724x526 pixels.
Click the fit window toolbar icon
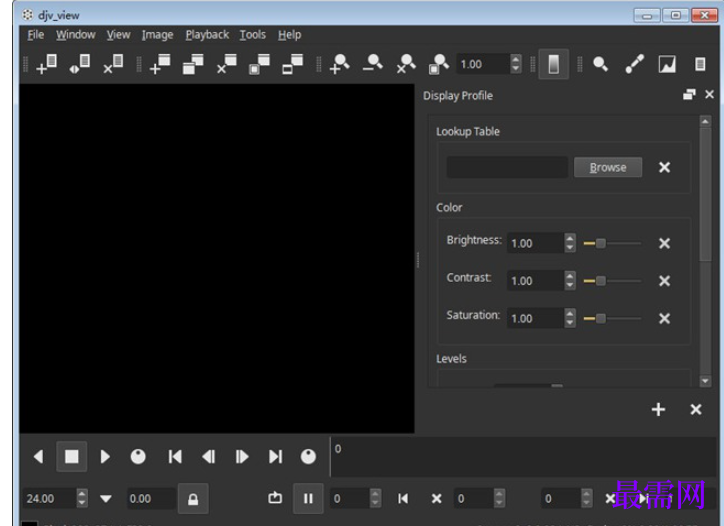click(259, 64)
